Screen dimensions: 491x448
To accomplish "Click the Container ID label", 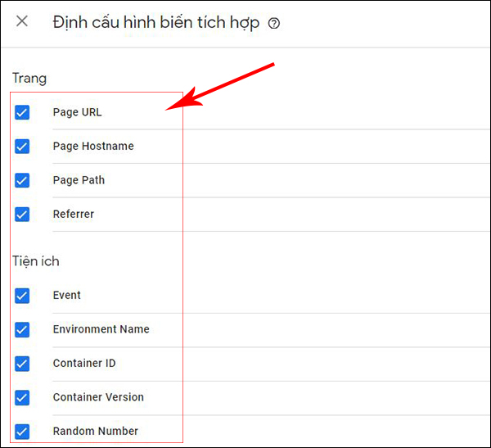I will [x=84, y=364].
